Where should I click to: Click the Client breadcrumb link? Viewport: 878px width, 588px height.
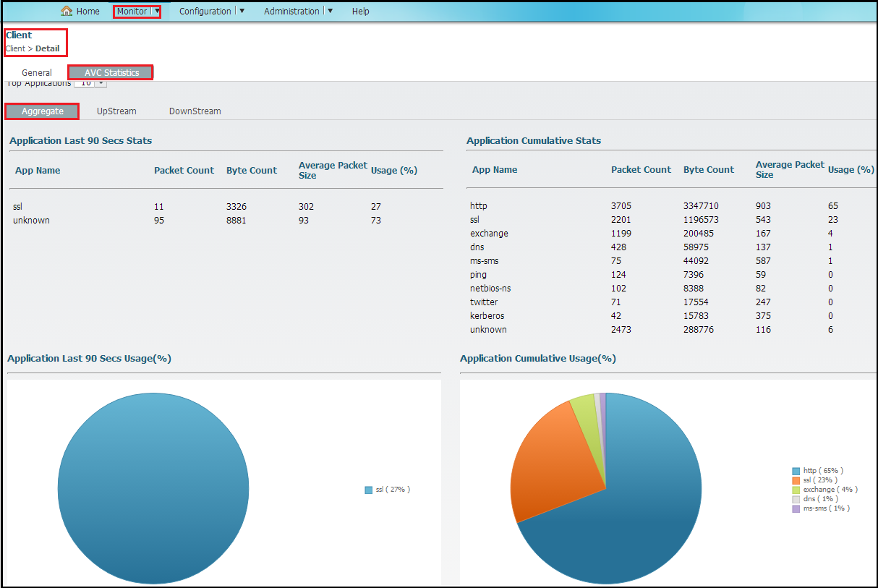click(14, 48)
